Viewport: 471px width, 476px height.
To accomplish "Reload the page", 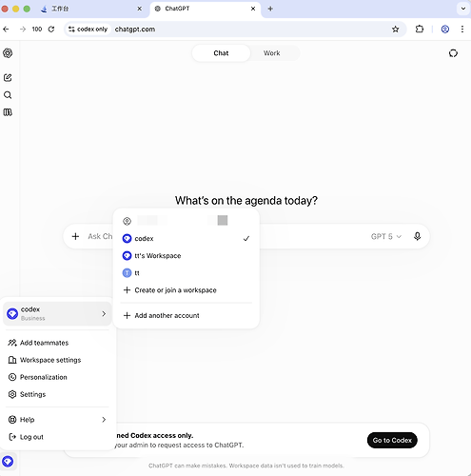I will point(51,30).
